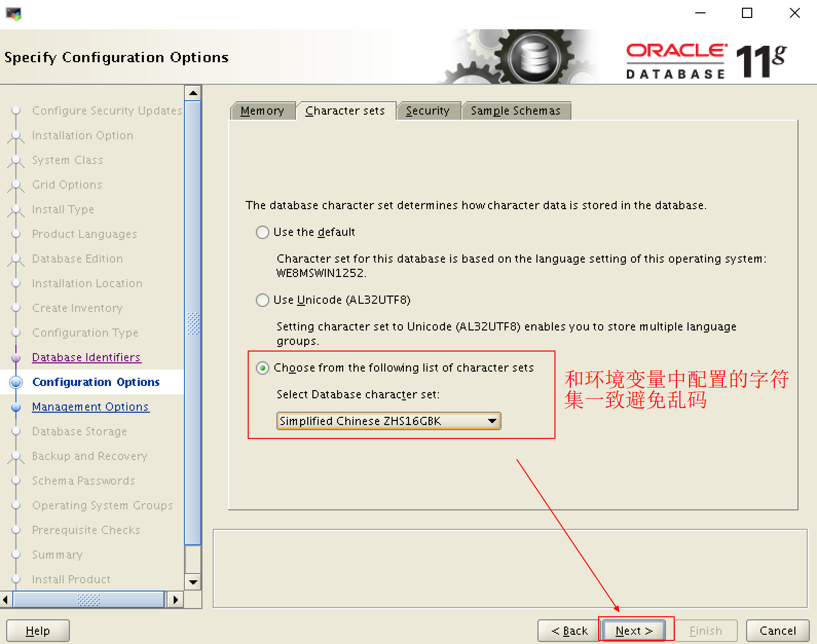This screenshot has height=644, width=817.
Task: Select Choose from the following list radio
Action: (263, 368)
